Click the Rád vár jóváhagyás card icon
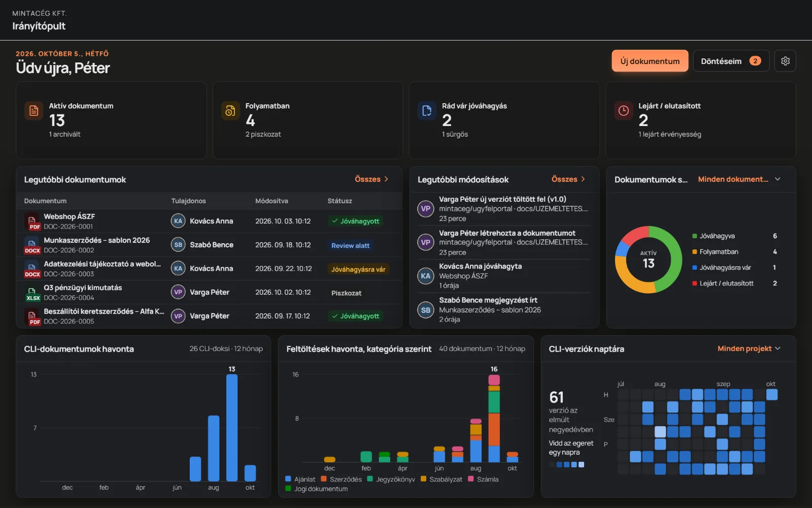Image resolution: width=812 pixels, height=508 pixels. coord(427,110)
